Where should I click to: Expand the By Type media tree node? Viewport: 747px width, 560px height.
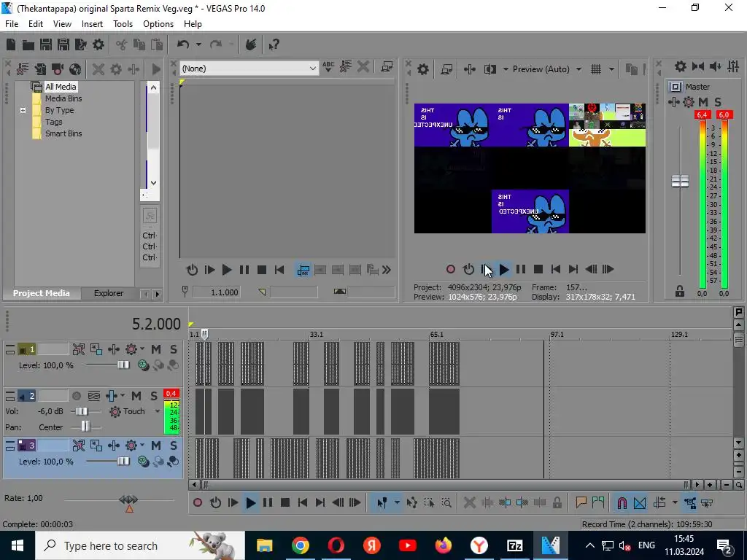23,111
